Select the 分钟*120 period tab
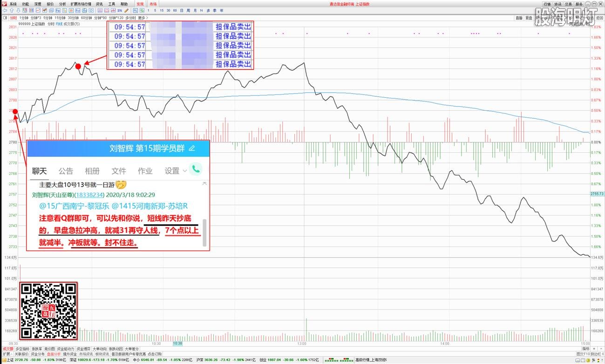Screen dimensions: 605x364 click(x=116, y=18)
